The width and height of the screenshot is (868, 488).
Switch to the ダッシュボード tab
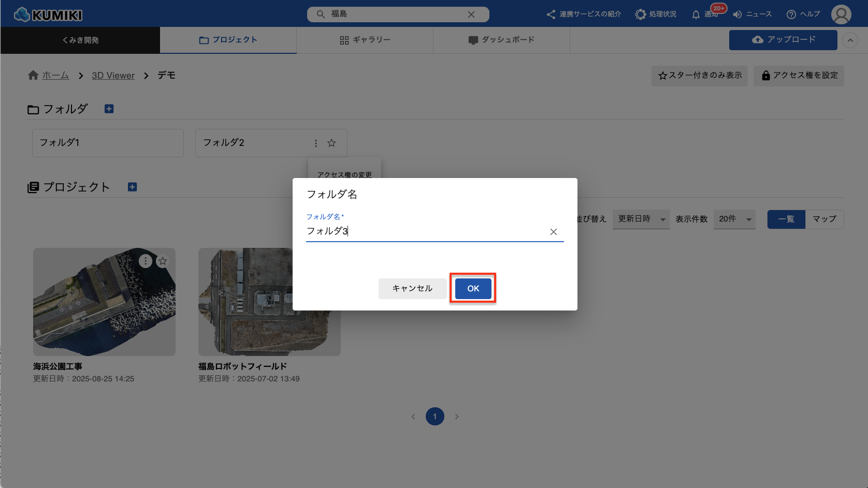point(501,40)
